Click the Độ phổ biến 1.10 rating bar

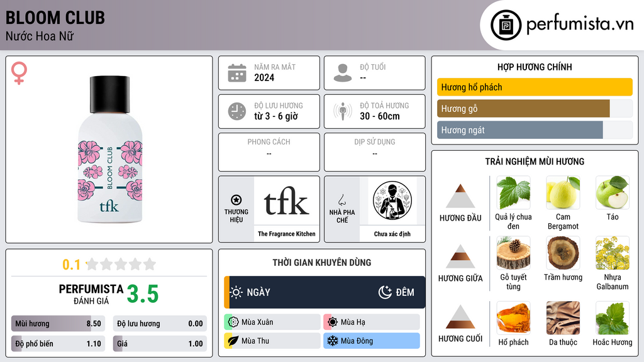tap(58, 344)
